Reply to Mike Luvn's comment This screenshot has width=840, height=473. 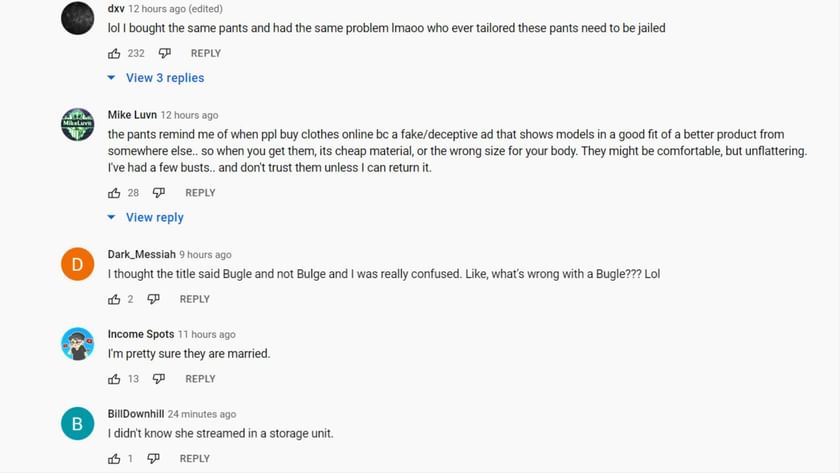tap(200, 193)
